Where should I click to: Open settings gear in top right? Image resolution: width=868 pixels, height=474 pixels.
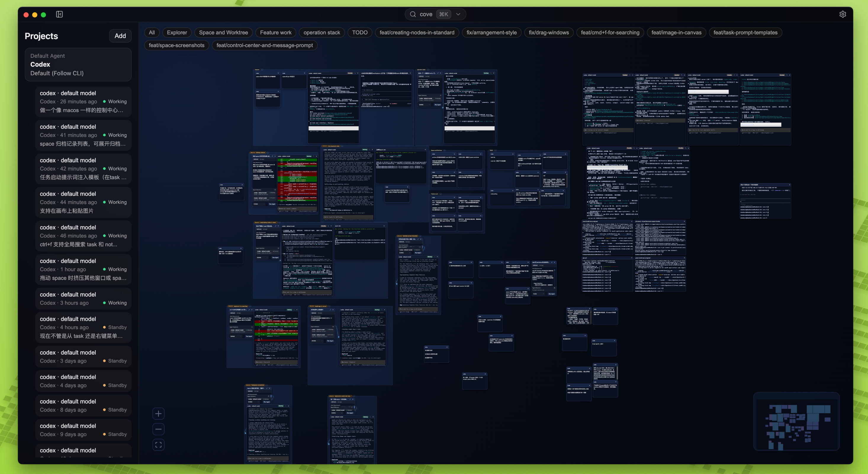[x=842, y=14]
